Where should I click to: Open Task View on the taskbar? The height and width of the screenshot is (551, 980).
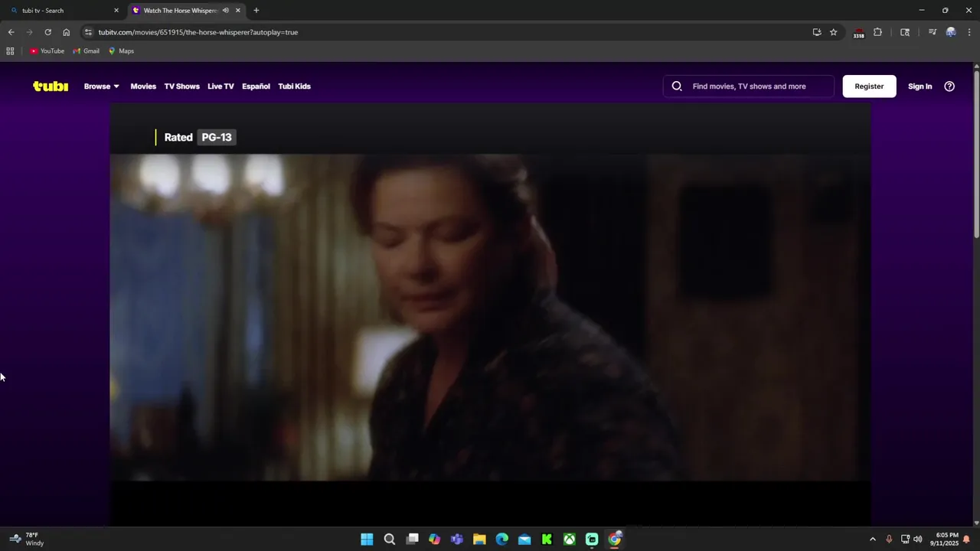412,540
